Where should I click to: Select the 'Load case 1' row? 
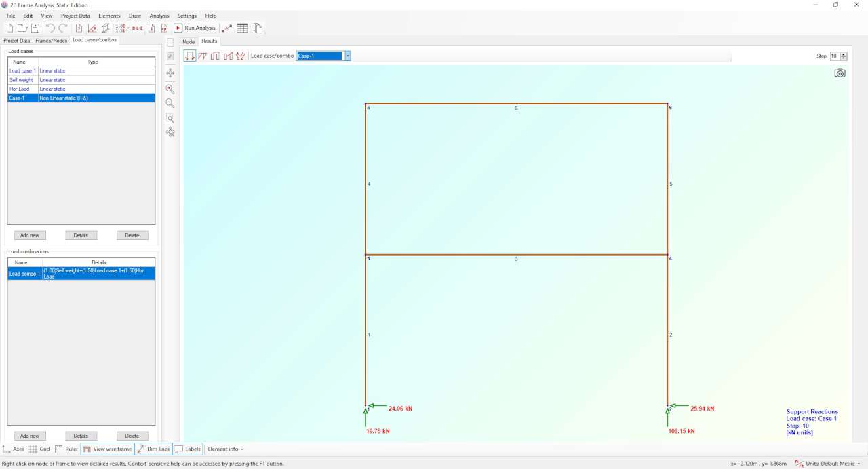click(x=81, y=70)
